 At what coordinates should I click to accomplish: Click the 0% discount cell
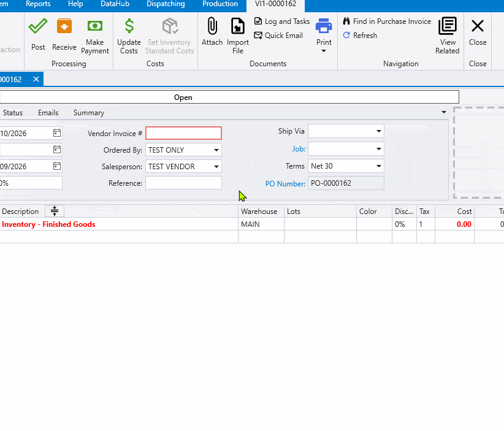click(404, 224)
